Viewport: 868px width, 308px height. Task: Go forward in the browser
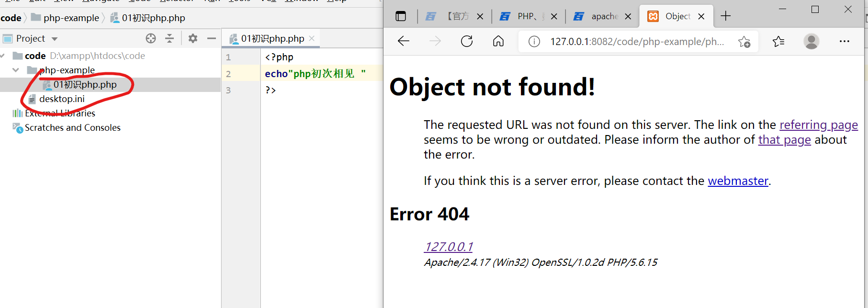[435, 41]
